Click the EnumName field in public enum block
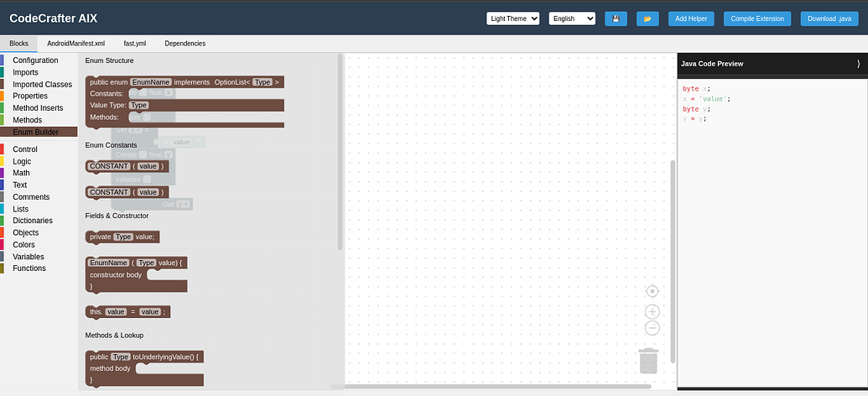 (x=151, y=82)
